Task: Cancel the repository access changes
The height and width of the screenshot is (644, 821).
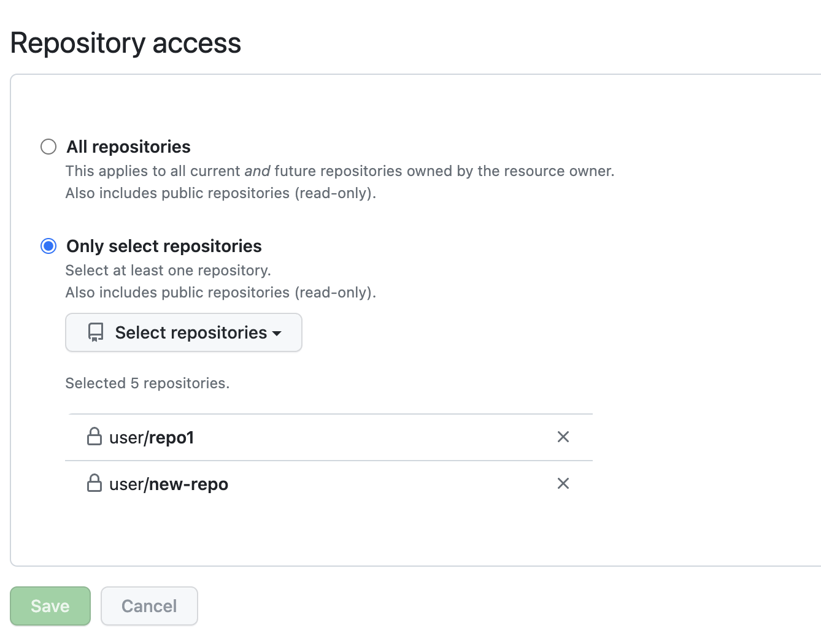Action: coord(149,606)
